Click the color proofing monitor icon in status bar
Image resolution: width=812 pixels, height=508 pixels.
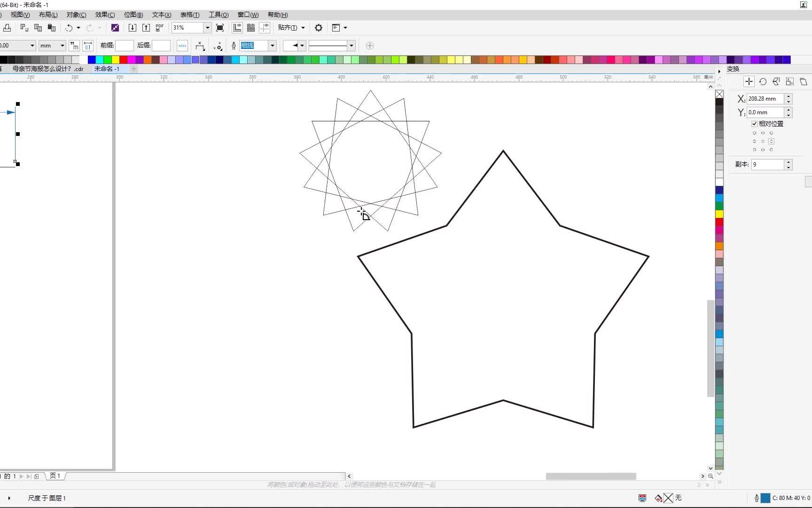pos(642,498)
